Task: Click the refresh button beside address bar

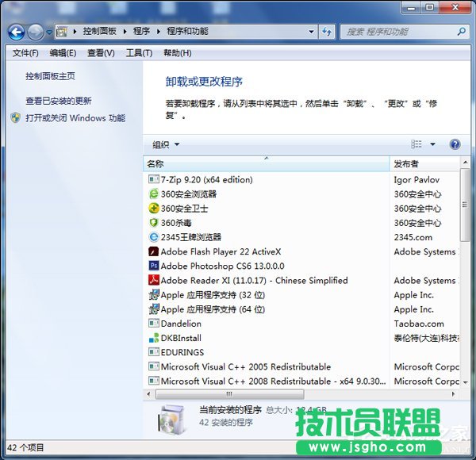Action: point(327,32)
